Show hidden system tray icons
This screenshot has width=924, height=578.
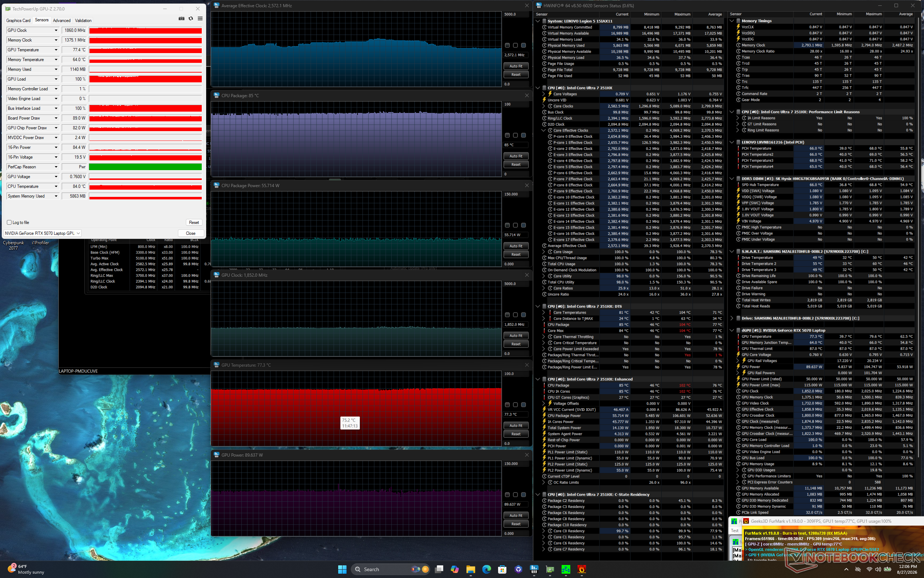846,569
